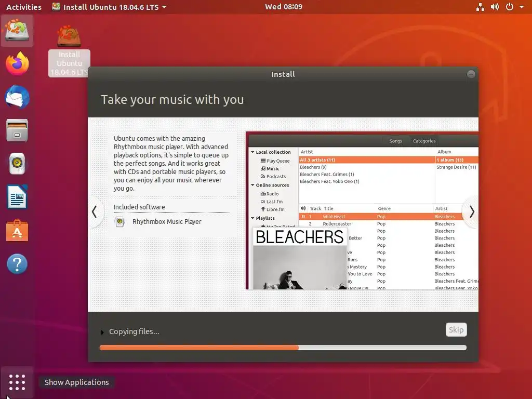Image resolution: width=532 pixels, height=399 pixels.
Task: Open the clock Wed 08:09 calendar menu
Action: coord(284,7)
